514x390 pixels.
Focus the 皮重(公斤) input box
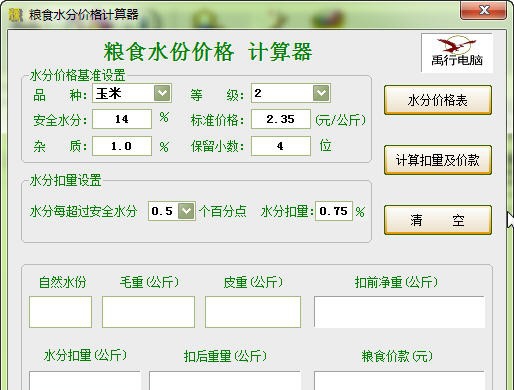pos(253,312)
